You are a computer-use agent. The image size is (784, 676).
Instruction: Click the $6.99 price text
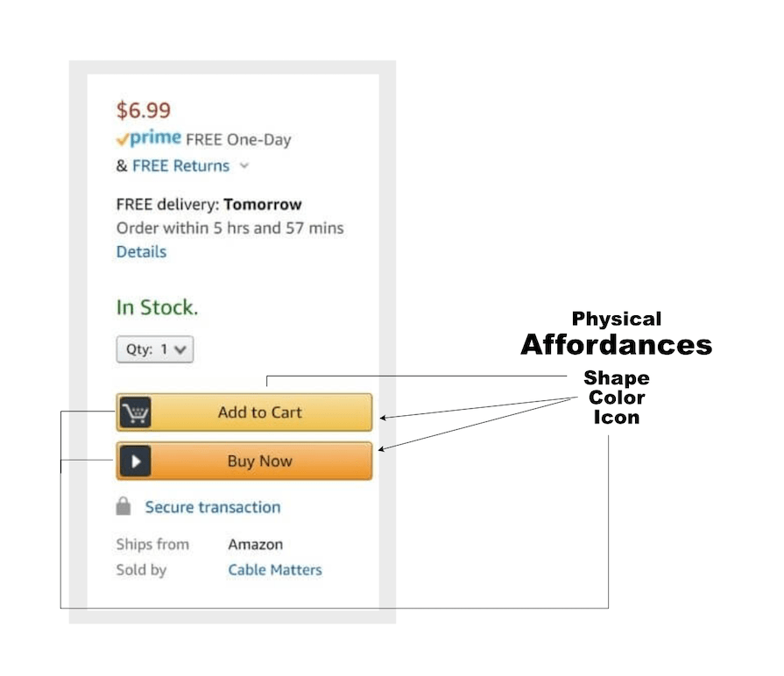[142, 109]
